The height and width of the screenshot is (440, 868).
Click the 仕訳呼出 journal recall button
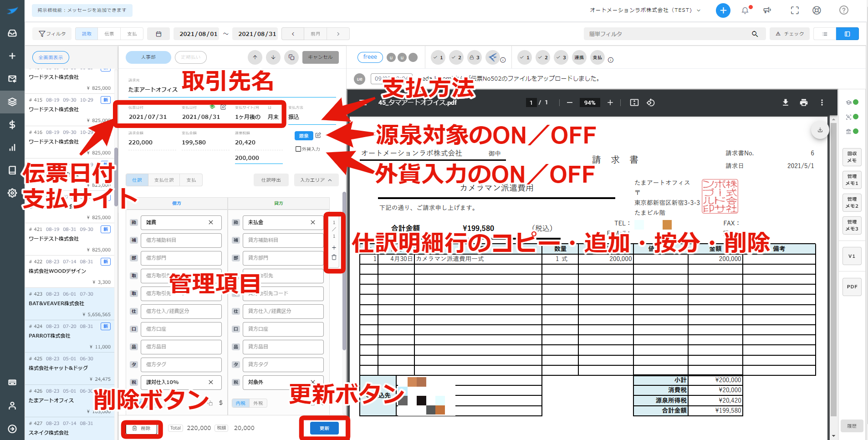[271, 180]
